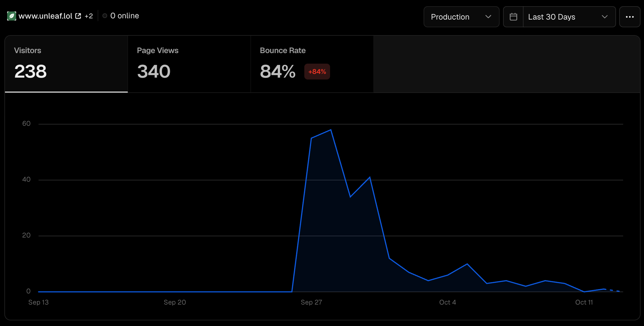Click the 238 visitors count
Screen dimensions: 644x326
(x=30, y=71)
